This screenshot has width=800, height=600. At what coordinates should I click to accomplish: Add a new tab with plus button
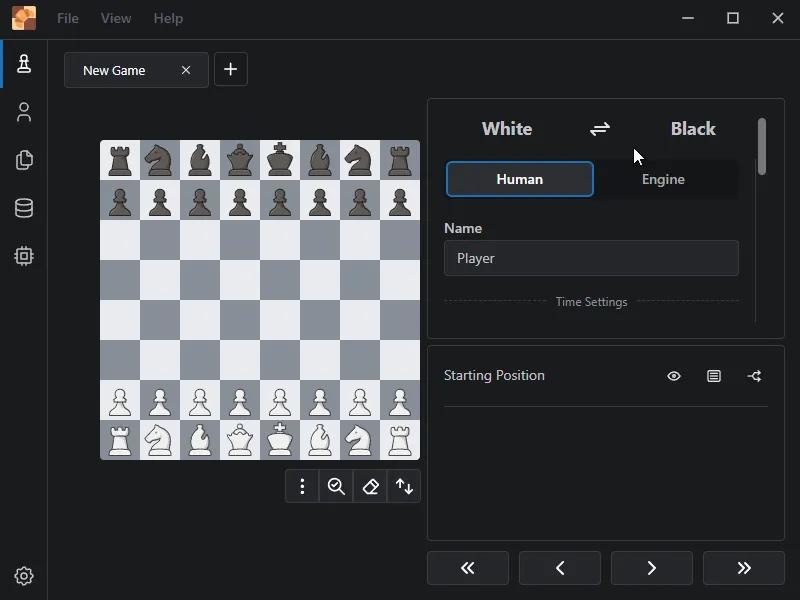click(x=230, y=69)
